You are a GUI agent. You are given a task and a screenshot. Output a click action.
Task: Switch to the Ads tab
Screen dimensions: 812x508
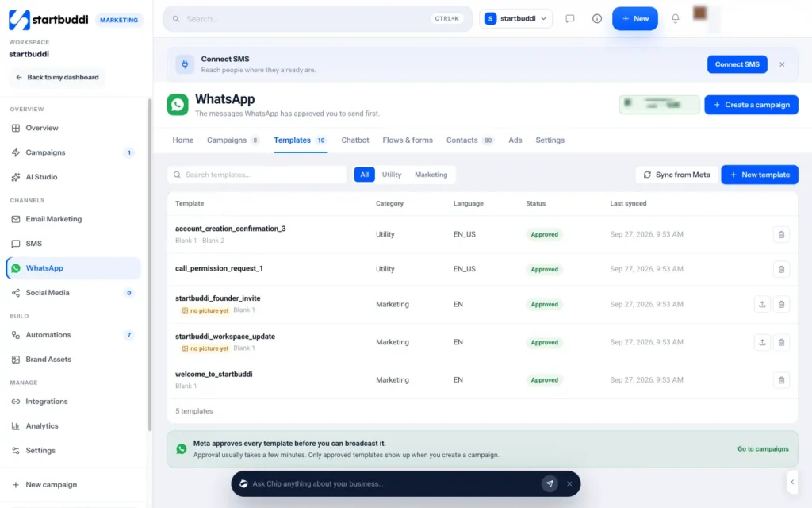(x=515, y=140)
